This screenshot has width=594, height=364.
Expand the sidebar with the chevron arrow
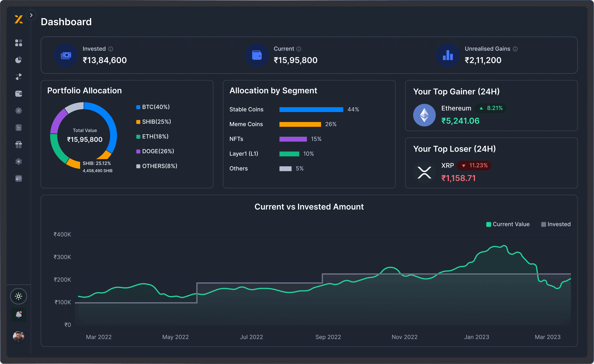tap(31, 15)
